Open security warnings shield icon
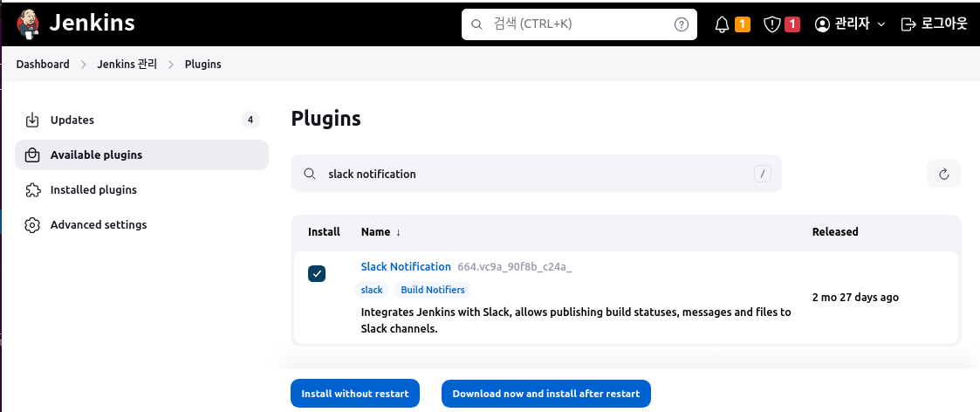The width and height of the screenshot is (980, 412). click(x=772, y=24)
